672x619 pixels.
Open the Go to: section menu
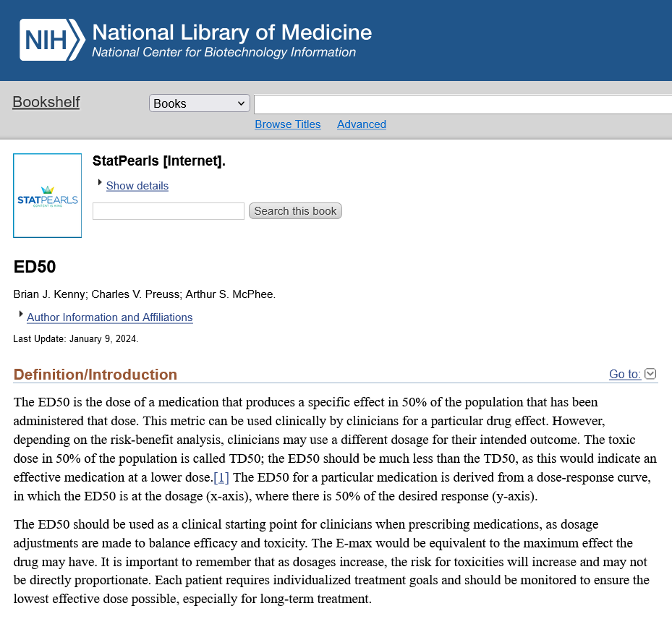625,374
